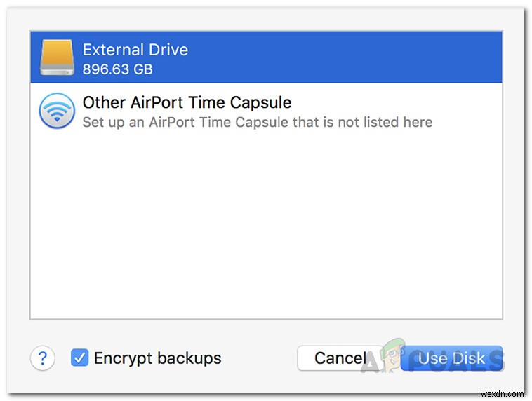Click blank space right of AirPort row title
This screenshot has height=401, width=532.
coord(393,102)
